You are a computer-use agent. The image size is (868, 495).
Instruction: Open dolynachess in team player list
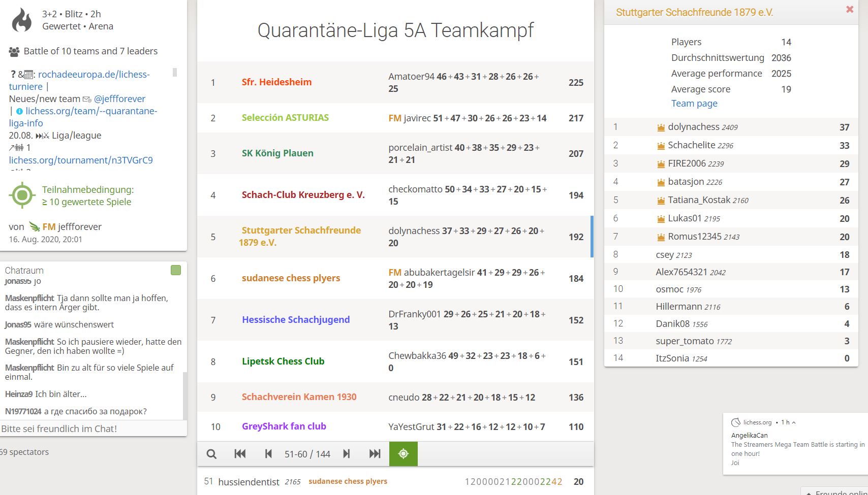coord(731,127)
